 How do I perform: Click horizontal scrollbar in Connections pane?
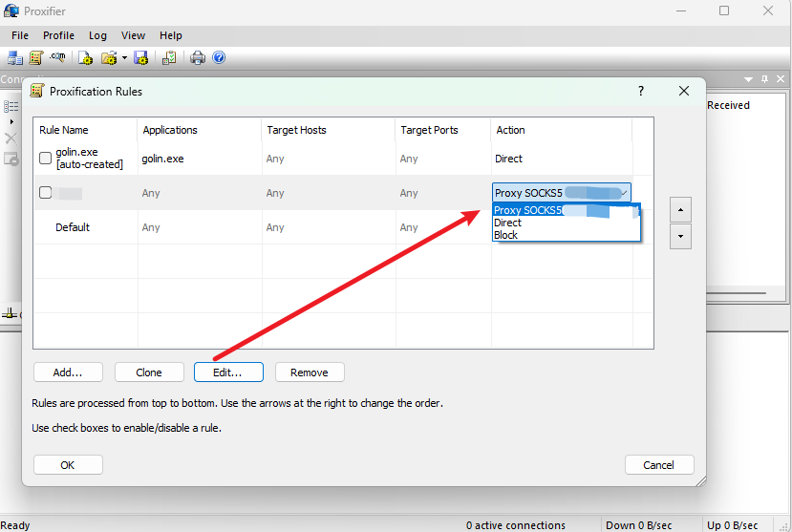click(x=736, y=293)
